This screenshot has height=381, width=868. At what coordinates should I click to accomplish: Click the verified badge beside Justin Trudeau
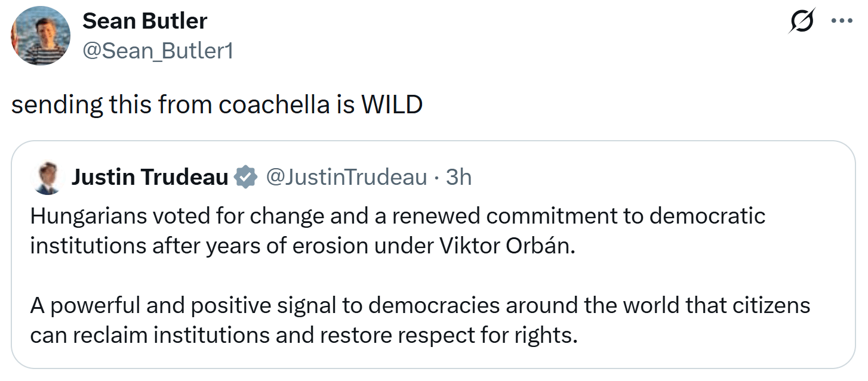coord(245,178)
